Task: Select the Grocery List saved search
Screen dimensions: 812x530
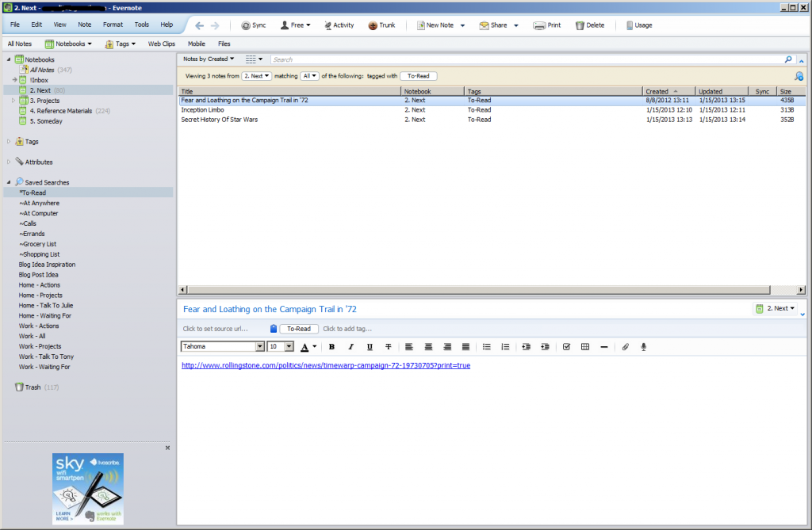Action: [x=40, y=244]
